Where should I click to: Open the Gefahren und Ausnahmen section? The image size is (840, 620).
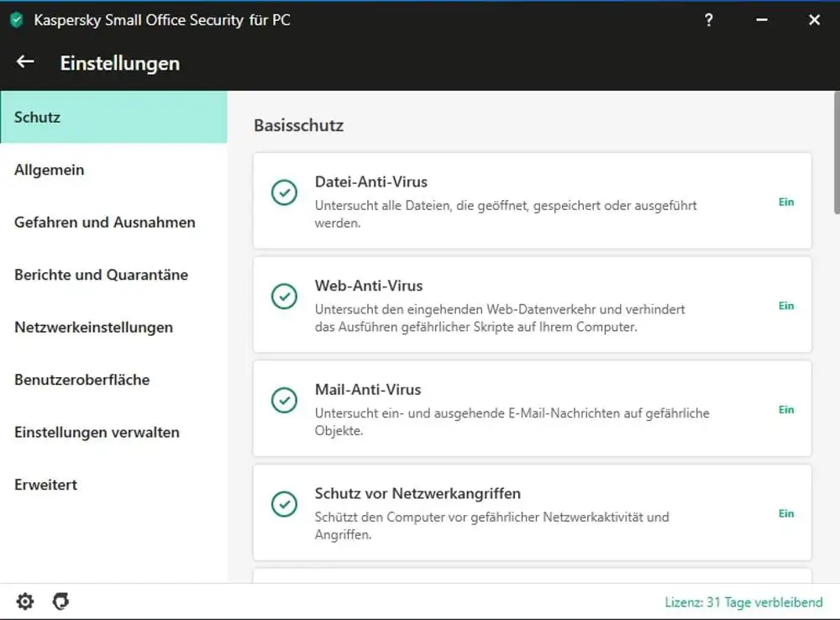coord(105,223)
